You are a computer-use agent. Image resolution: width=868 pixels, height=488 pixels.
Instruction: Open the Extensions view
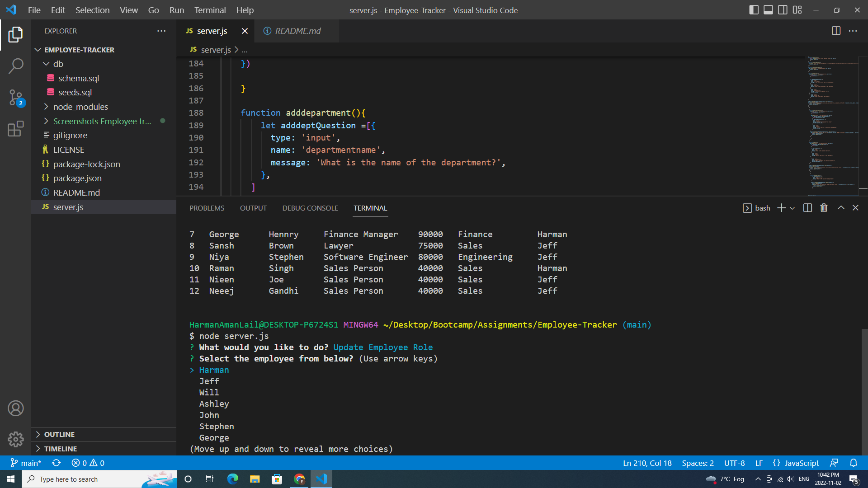pyautogui.click(x=16, y=129)
